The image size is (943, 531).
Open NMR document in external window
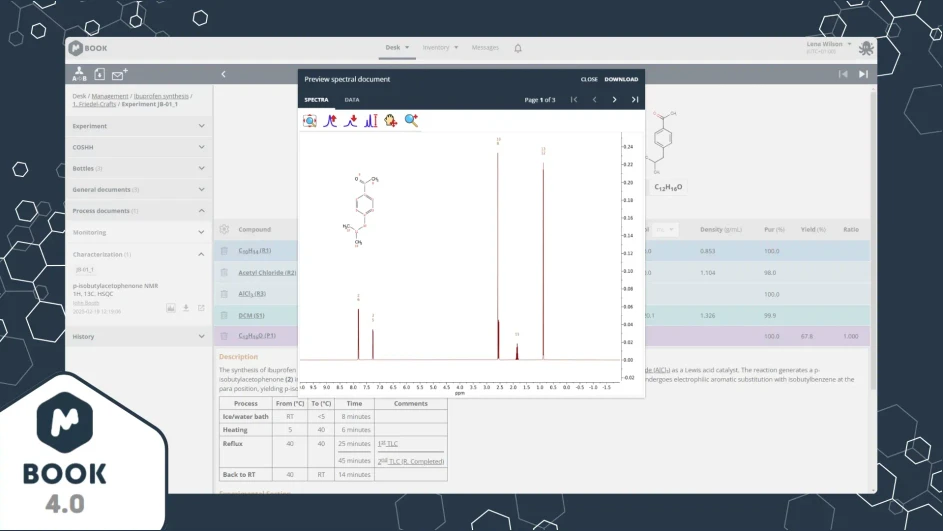[201, 308]
